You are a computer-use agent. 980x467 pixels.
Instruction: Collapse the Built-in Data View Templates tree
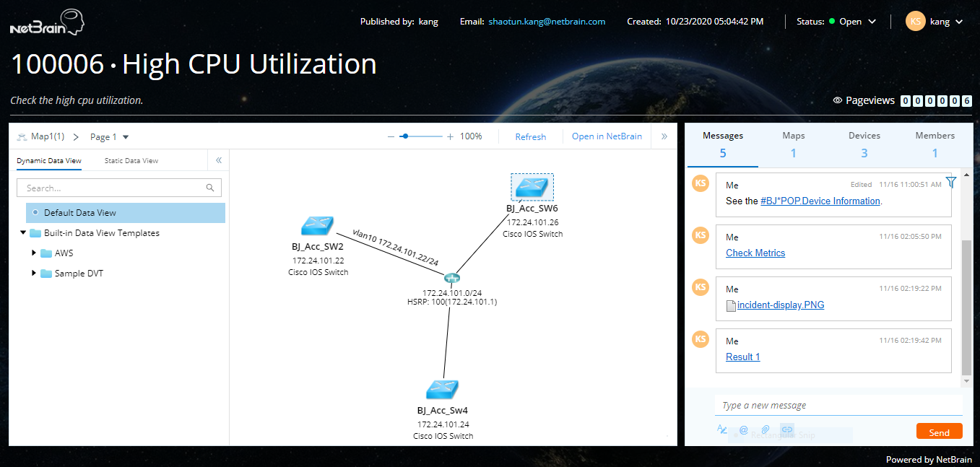24,233
